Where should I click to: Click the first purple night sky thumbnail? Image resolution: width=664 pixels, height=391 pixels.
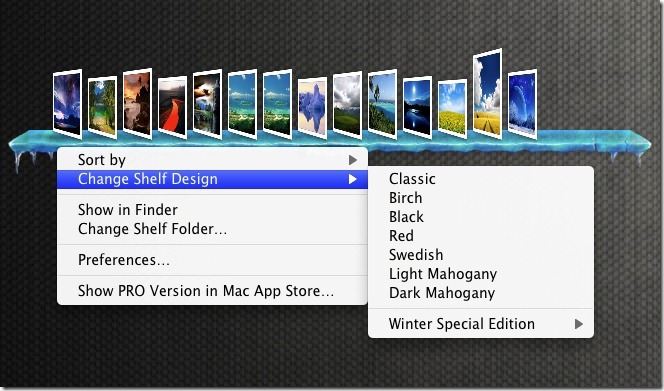pyautogui.click(x=67, y=104)
